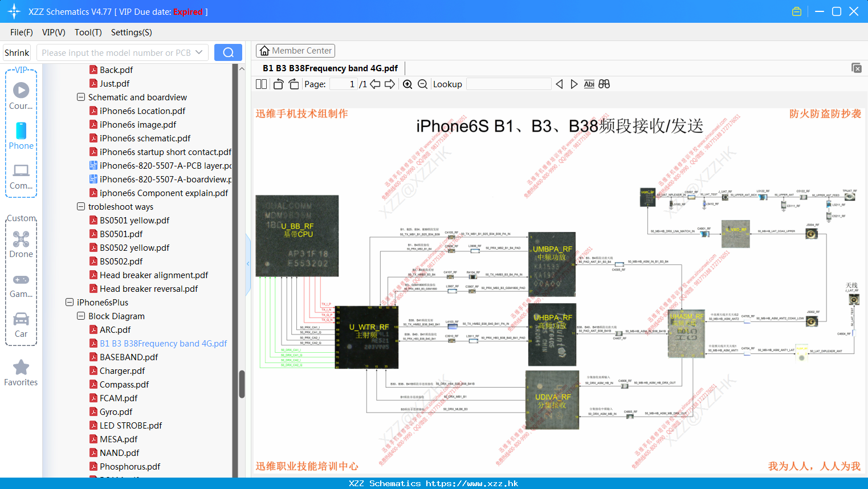Toggle two-page split view icon
This screenshot has height=489, width=868.
261,84
